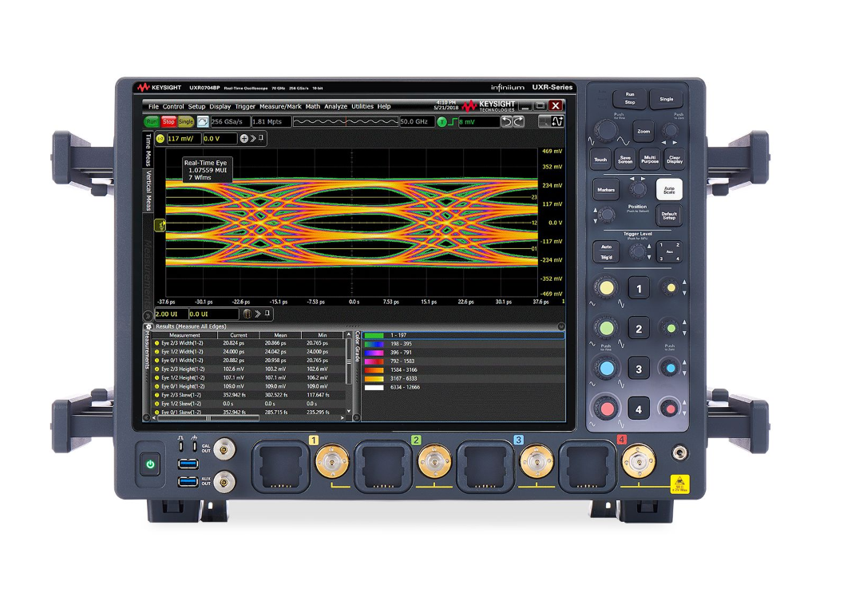This screenshot has height=616, width=859.
Task: Select the green color swatch for range 1-197
Action: pos(373,334)
